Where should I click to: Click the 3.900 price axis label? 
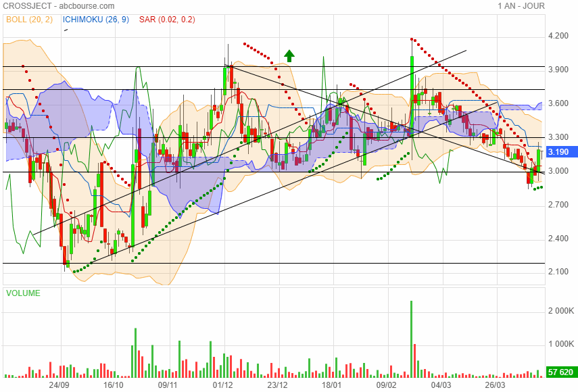tap(558, 70)
